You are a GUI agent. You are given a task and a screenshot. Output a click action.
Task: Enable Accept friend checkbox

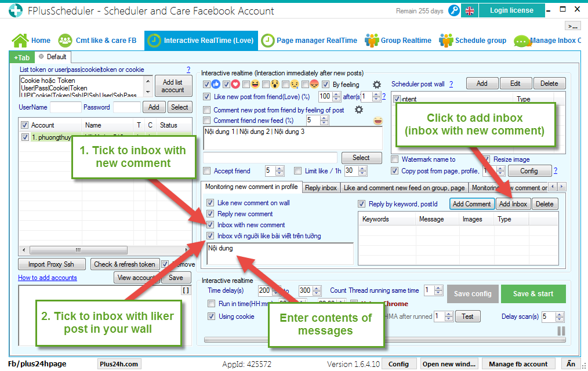[206, 171]
